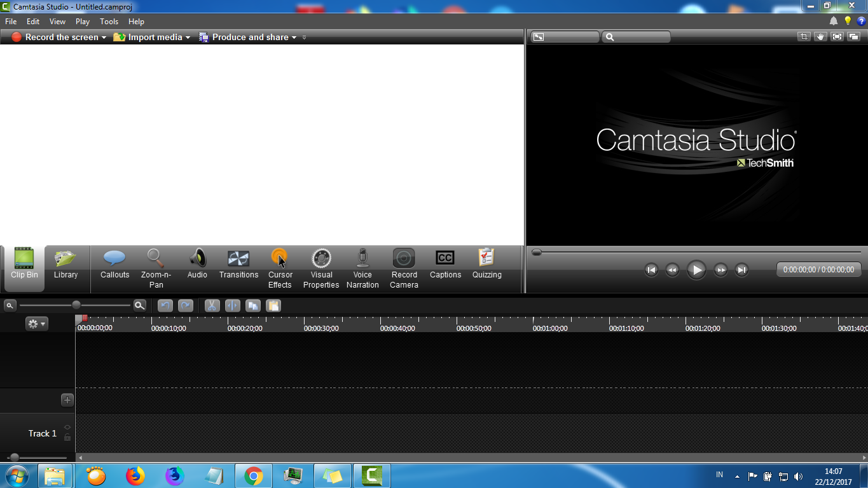This screenshot has width=868, height=488.
Task: Open the tips lightbulb icon
Action: point(848,21)
